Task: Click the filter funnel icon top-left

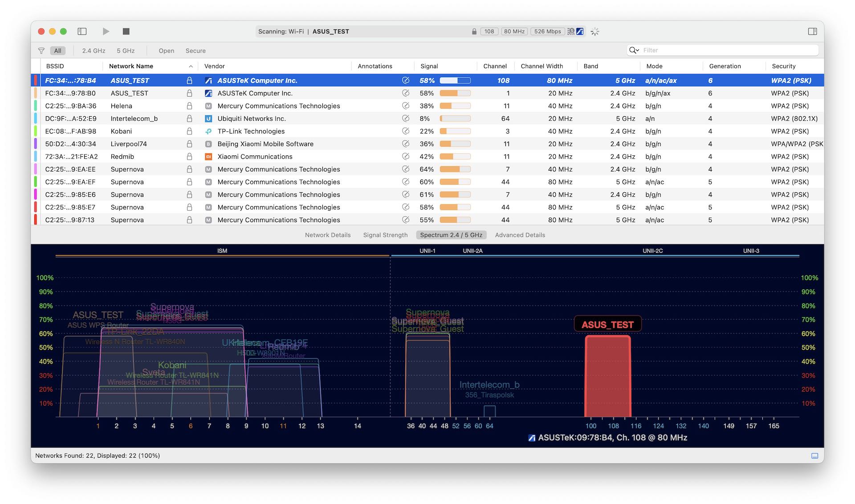Action: coord(40,50)
